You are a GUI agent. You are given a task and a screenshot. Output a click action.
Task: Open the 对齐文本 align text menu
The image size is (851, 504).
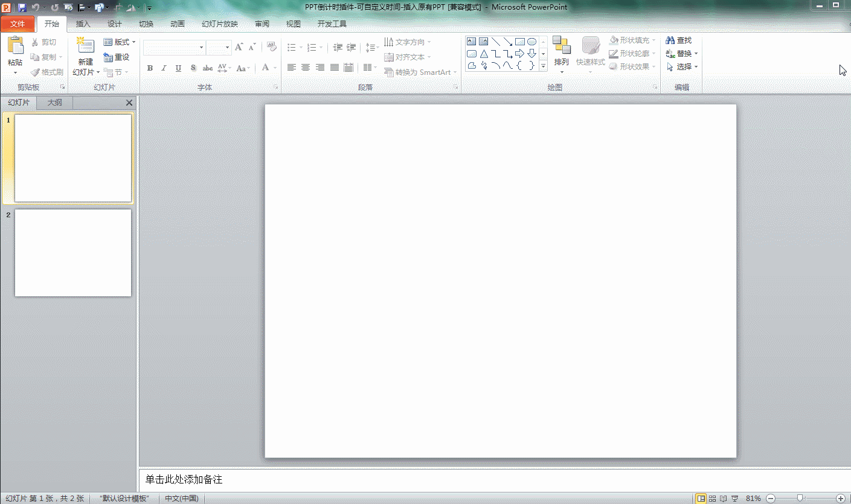pos(408,57)
